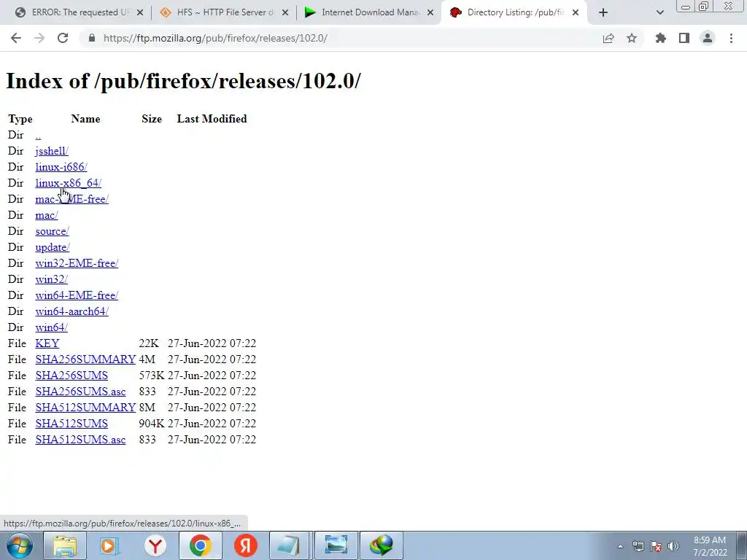This screenshot has width=747, height=560.
Task: View site info via the lock icon
Action: point(92,38)
